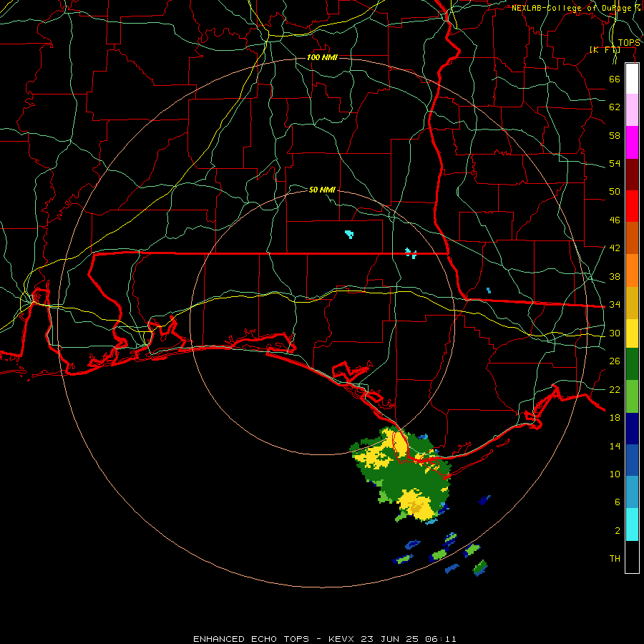The image size is (644, 644).
Task: Select the mustard gold legend band
Action: point(632,303)
